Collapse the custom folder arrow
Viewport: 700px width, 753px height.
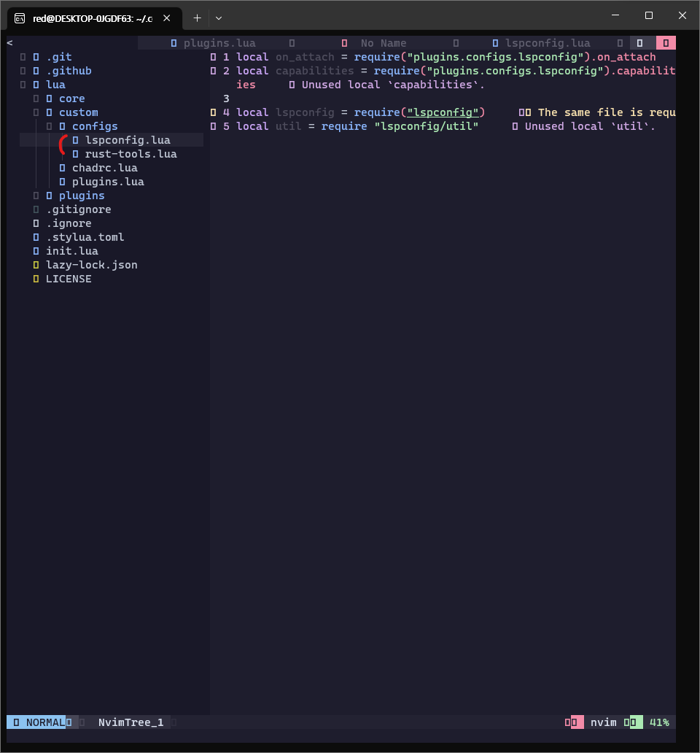click(36, 113)
